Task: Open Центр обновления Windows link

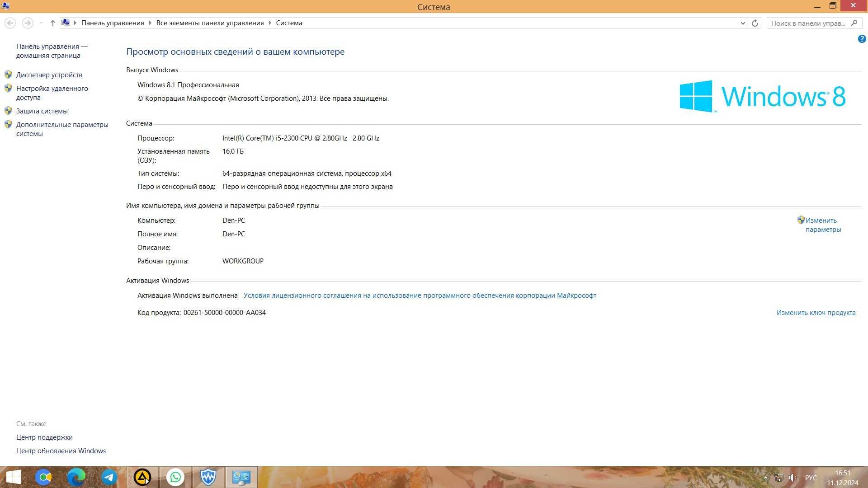Action: 61,451
